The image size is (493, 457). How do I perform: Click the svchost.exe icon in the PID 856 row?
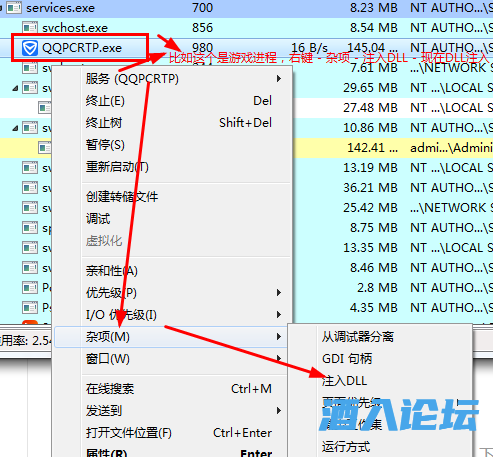coord(30,28)
